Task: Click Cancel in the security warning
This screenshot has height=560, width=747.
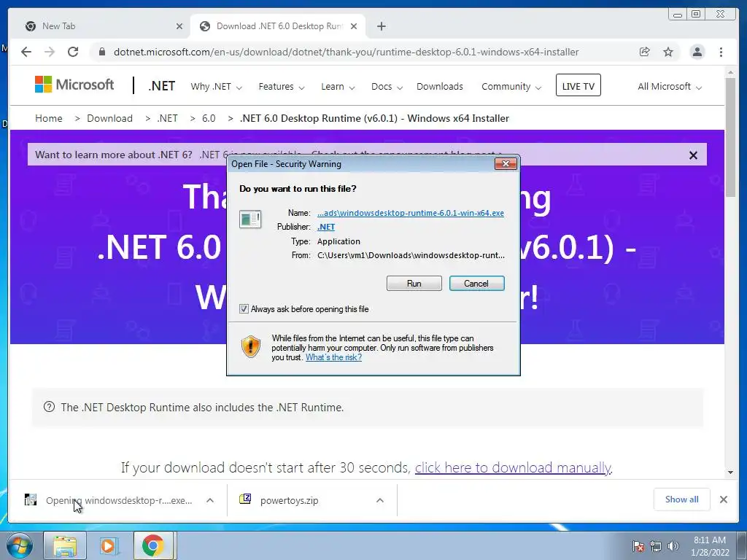Action: click(x=476, y=284)
